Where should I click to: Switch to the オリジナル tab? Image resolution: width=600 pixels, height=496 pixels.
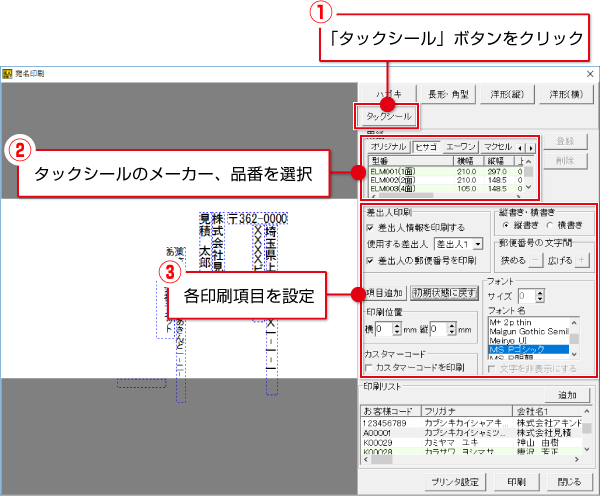tap(388, 147)
